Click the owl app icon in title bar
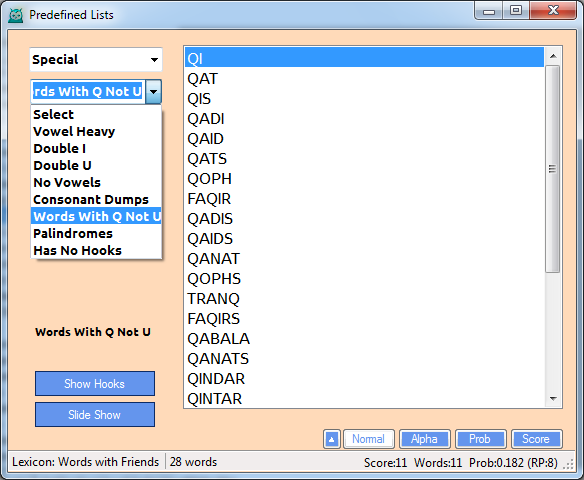This screenshot has width=584, height=480. [16, 15]
